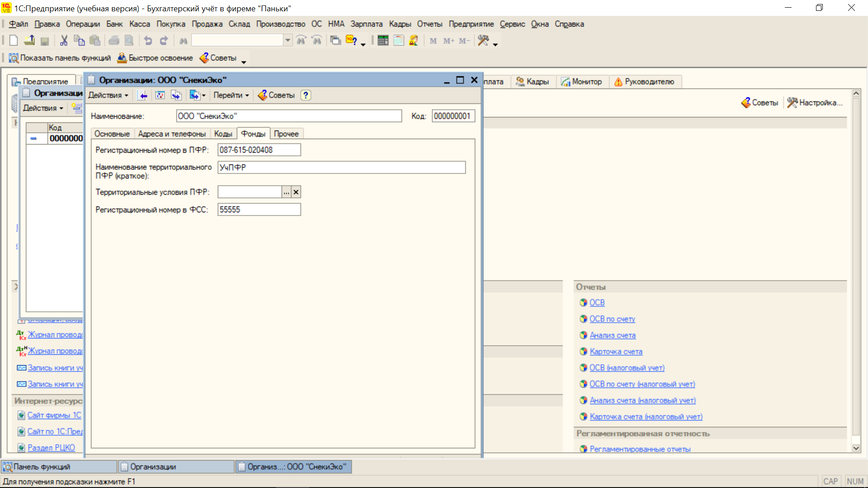Open the dropdown arrow of blue document arrow icon
Viewport: 868px width, 488px height.
(x=204, y=95)
